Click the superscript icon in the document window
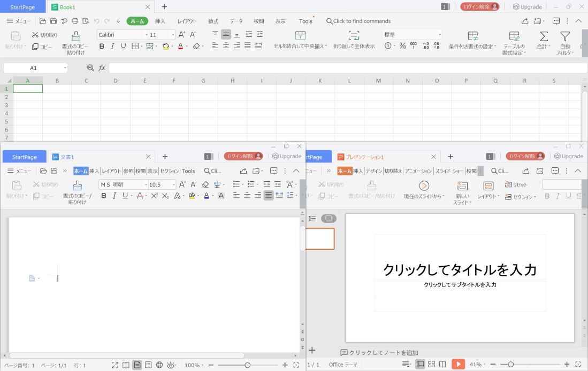Viewport: 588px width, 371px height. coord(155,196)
